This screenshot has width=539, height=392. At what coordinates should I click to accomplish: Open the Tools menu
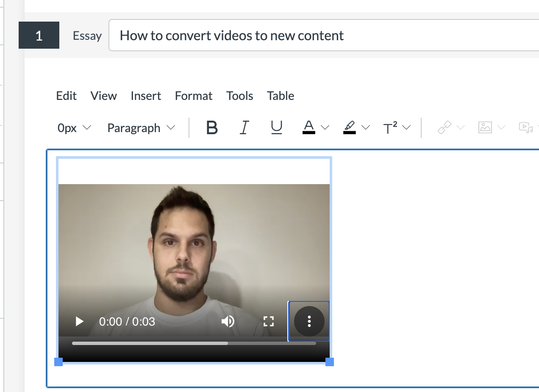click(240, 96)
